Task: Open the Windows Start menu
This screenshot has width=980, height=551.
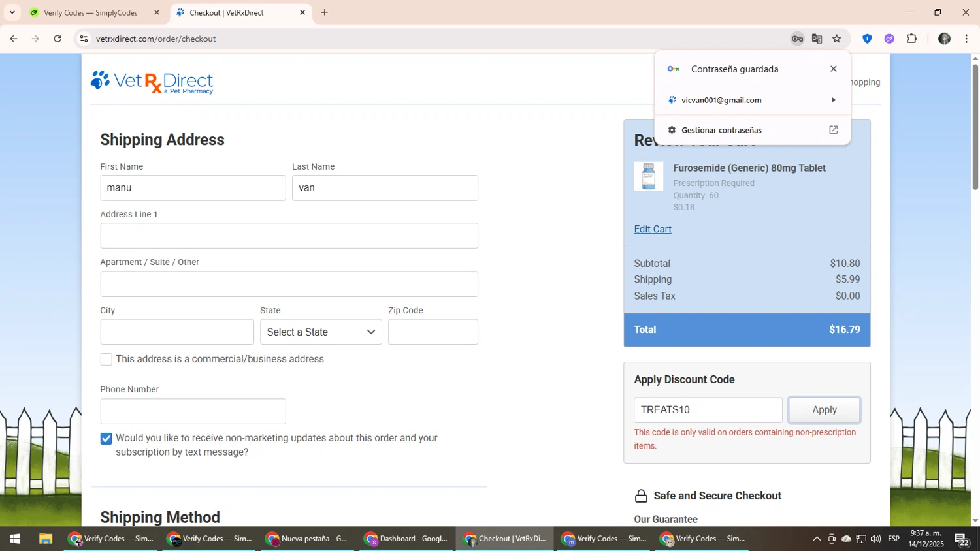Action: point(14,539)
